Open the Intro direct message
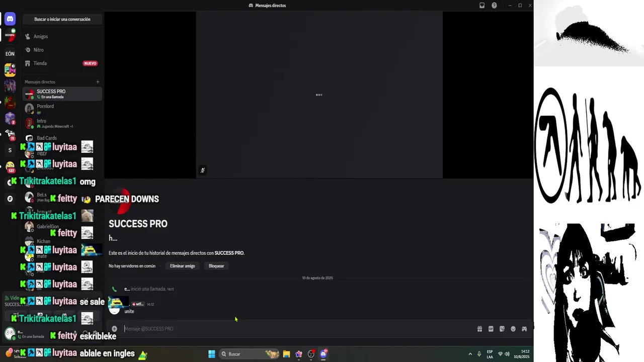The height and width of the screenshot is (362, 644). pos(62,123)
